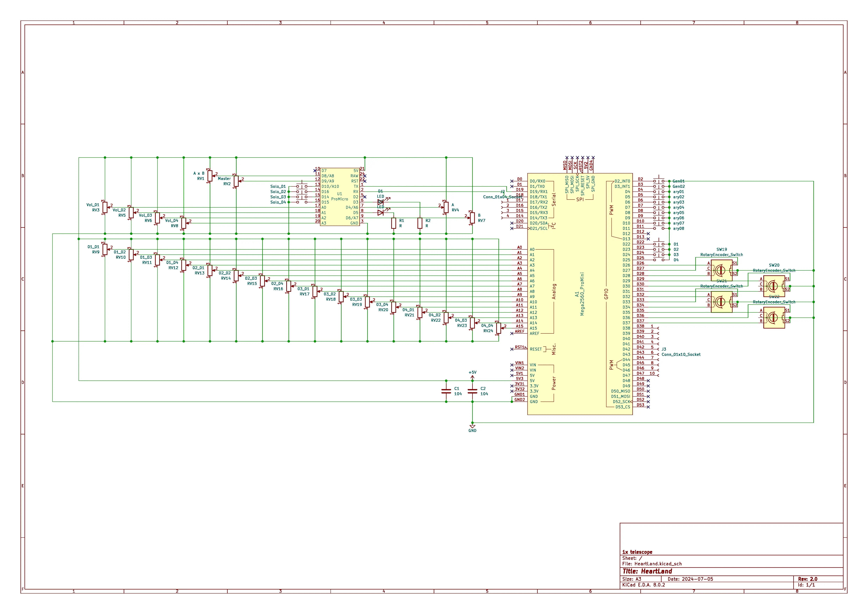Select the 04_04 potentiometer RV24

498,328
